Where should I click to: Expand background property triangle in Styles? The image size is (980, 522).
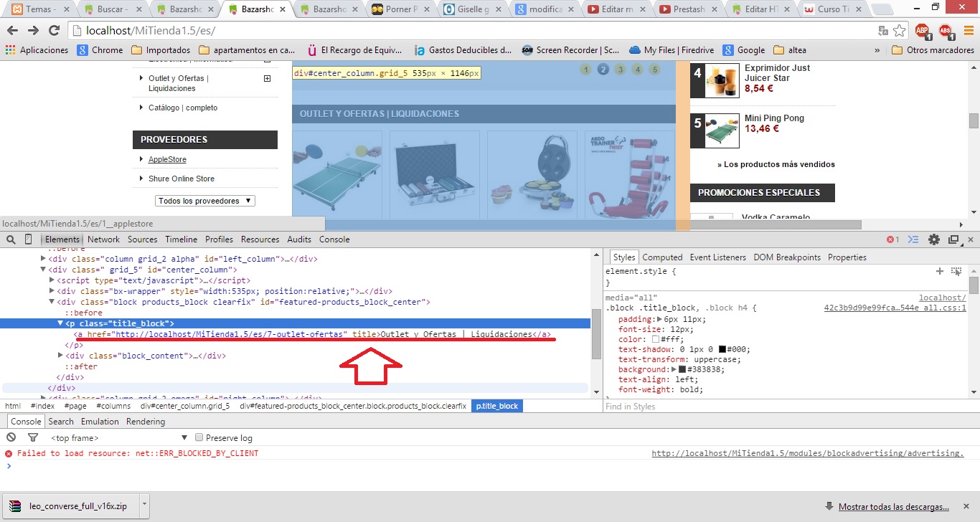(674, 369)
